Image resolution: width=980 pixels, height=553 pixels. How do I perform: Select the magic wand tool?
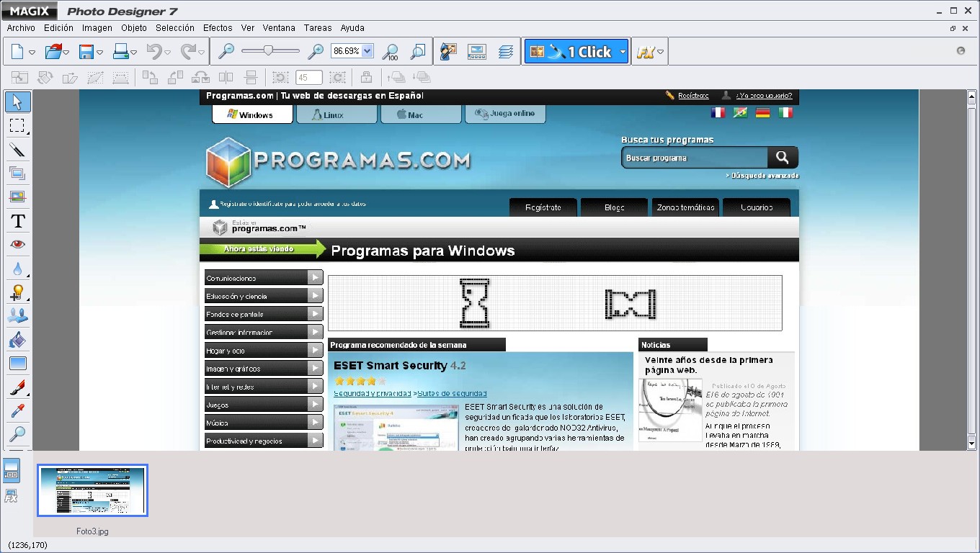pyautogui.click(x=17, y=150)
